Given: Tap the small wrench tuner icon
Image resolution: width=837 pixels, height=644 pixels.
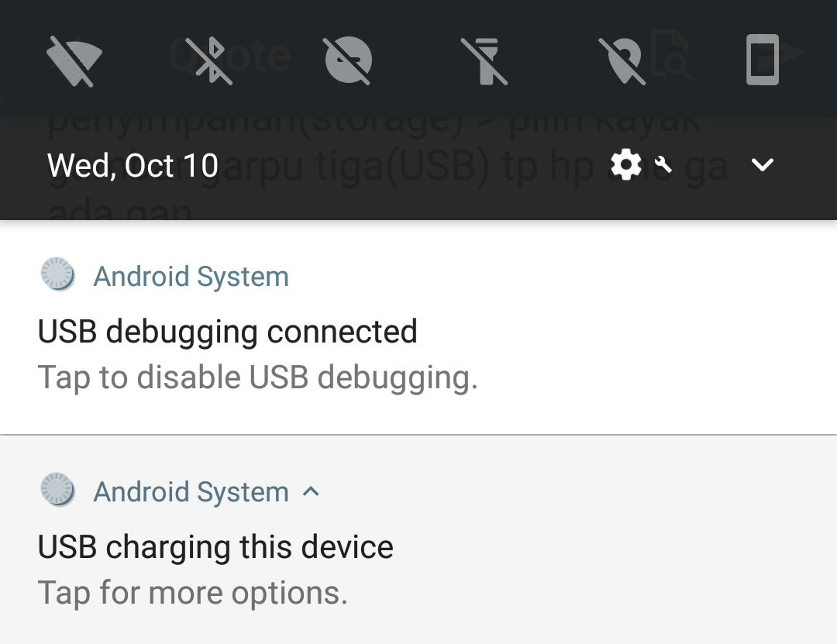Looking at the screenshot, I should 663,164.
